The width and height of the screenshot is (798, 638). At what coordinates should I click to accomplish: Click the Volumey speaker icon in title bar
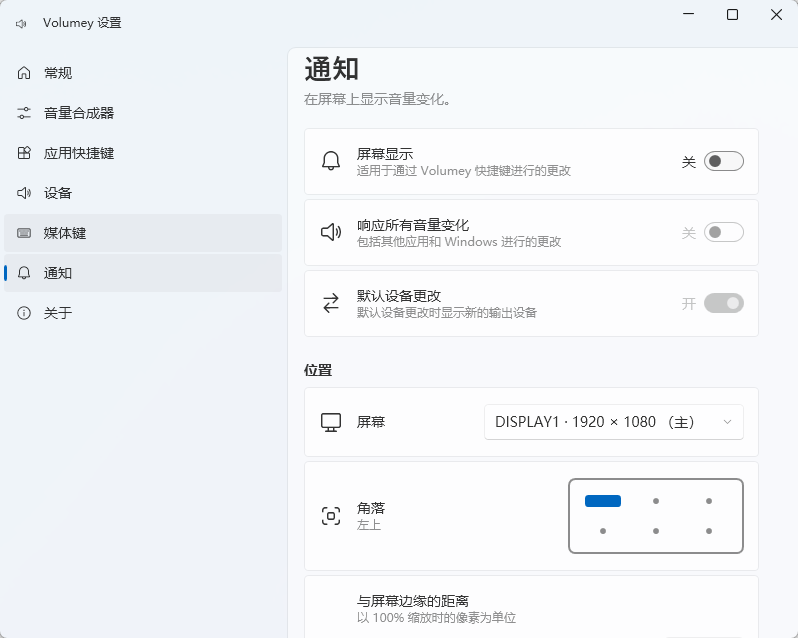[x=21, y=23]
